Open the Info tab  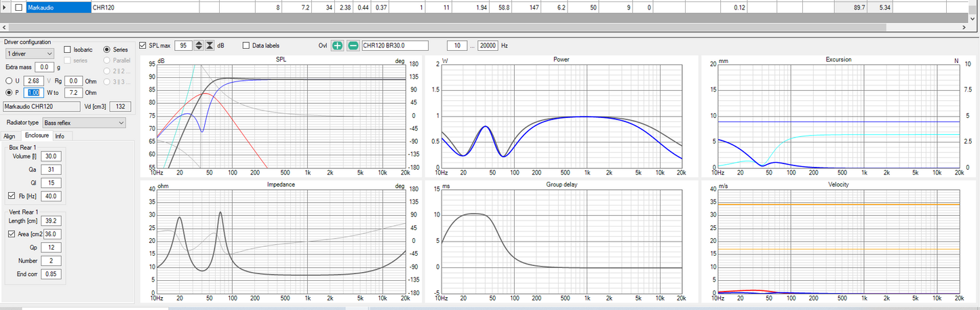click(x=60, y=136)
